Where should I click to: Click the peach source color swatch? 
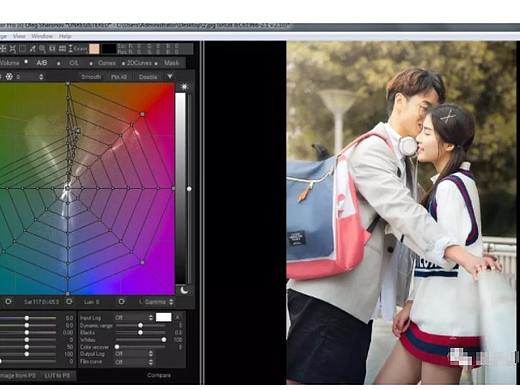94,49
